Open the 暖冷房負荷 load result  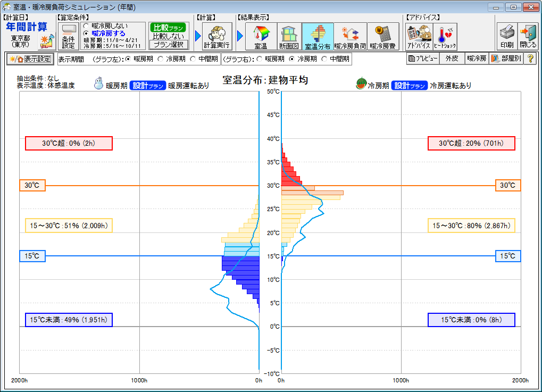click(x=350, y=36)
